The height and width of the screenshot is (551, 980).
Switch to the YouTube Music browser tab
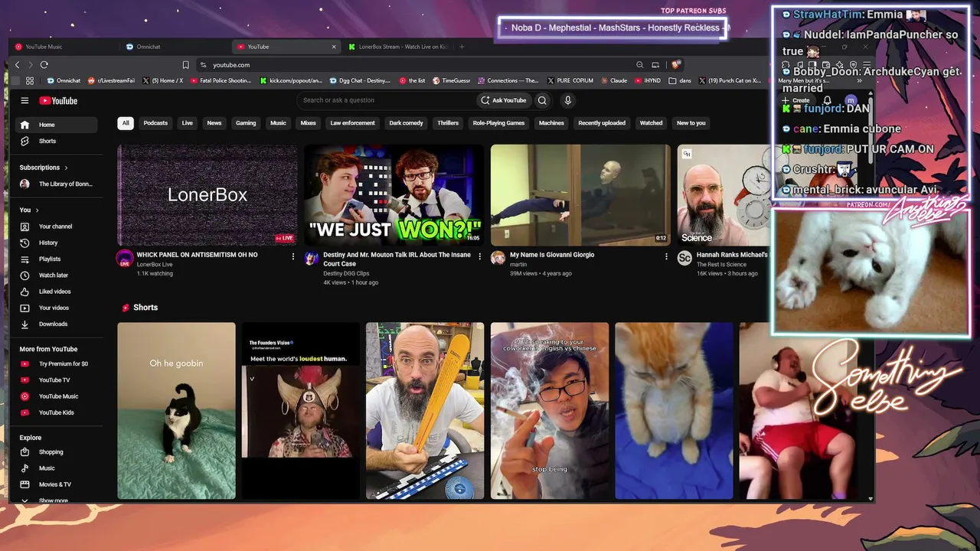click(x=65, y=47)
